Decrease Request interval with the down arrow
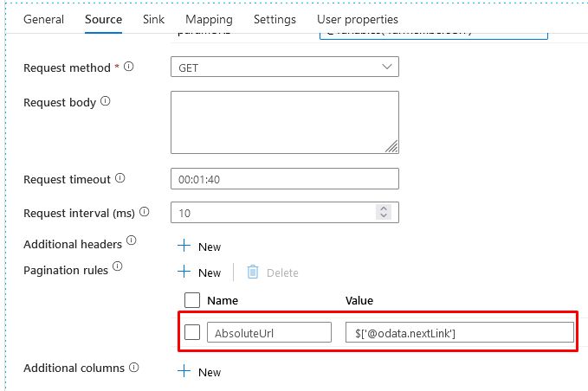 [384, 215]
